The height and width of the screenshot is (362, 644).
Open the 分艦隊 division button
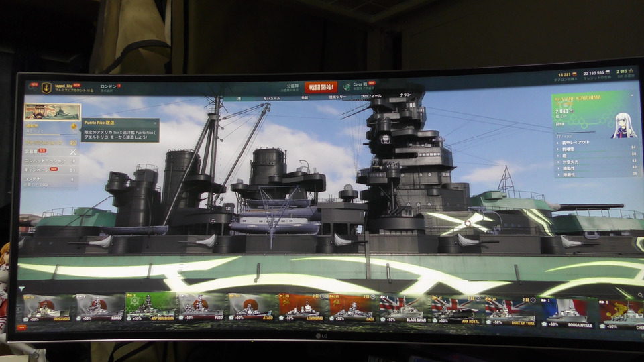coord(292,87)
